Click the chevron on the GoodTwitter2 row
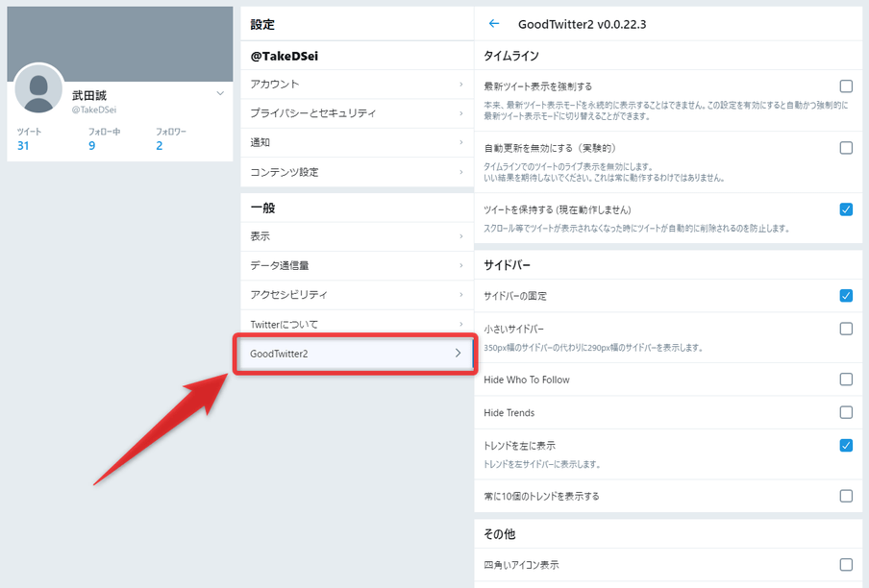 click(458, 354)
